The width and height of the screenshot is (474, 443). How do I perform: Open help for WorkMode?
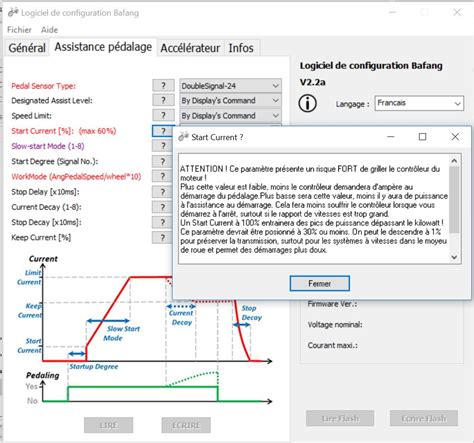click(162, 176)
